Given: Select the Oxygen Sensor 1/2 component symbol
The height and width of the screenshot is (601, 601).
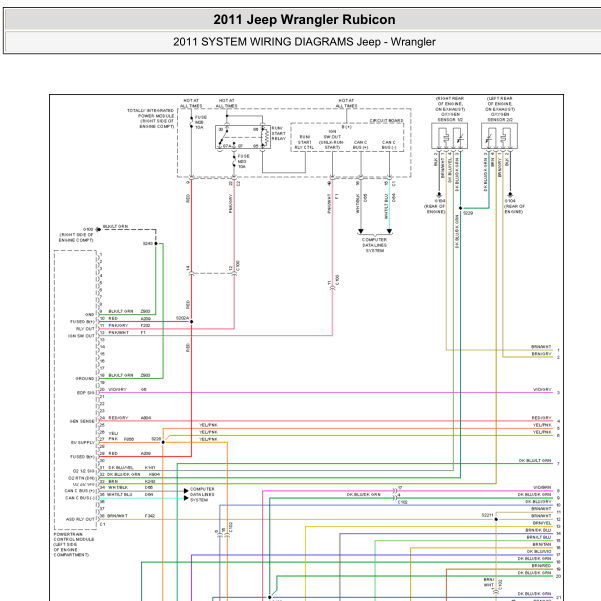Looking at the screenshot, I should click(450, 136).
